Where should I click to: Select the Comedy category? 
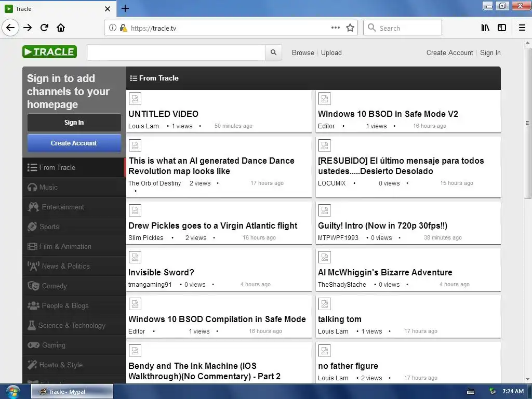click(x=74, y=286)
